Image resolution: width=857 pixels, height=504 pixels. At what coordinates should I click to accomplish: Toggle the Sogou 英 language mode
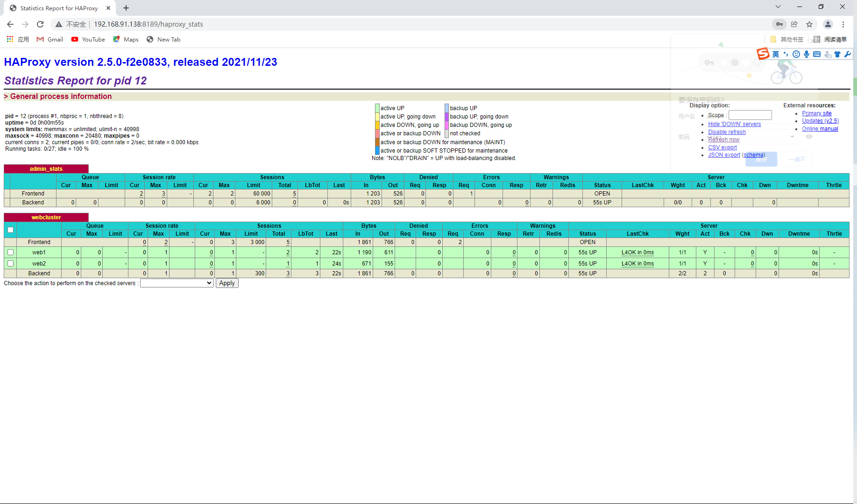[x=776, y=54]
